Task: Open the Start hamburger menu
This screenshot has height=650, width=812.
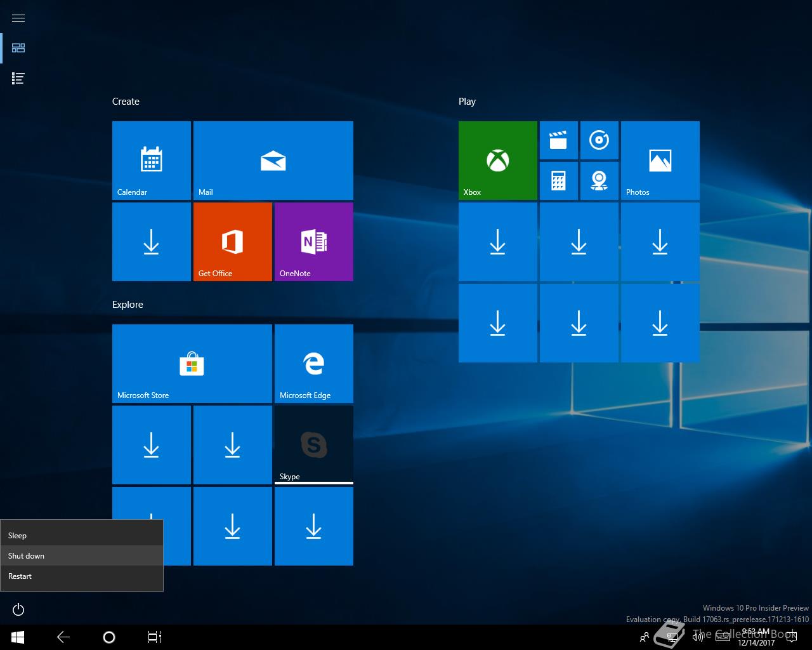Action: click(x=18, y=18)
